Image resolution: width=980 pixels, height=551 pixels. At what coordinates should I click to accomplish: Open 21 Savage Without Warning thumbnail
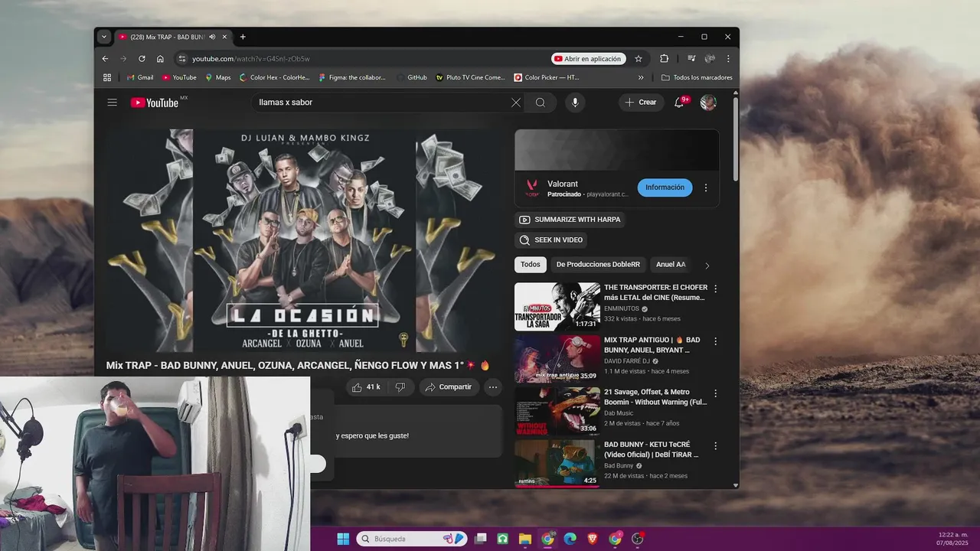click(x=557, y=412)
